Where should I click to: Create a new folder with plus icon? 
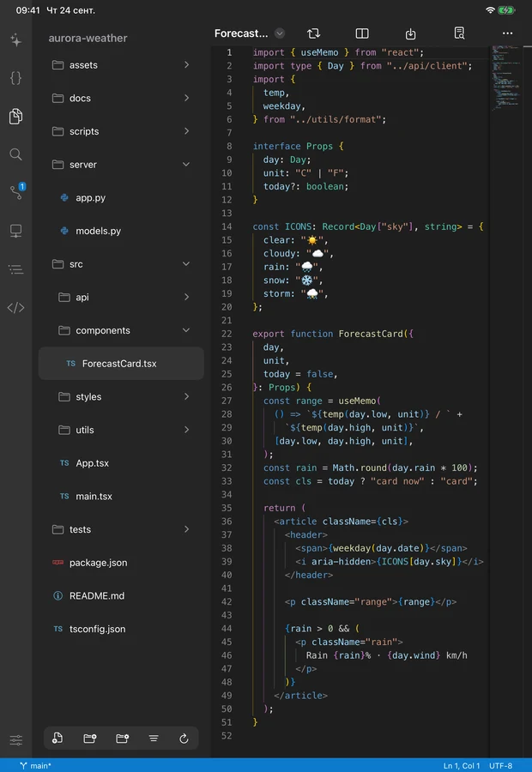89,738
